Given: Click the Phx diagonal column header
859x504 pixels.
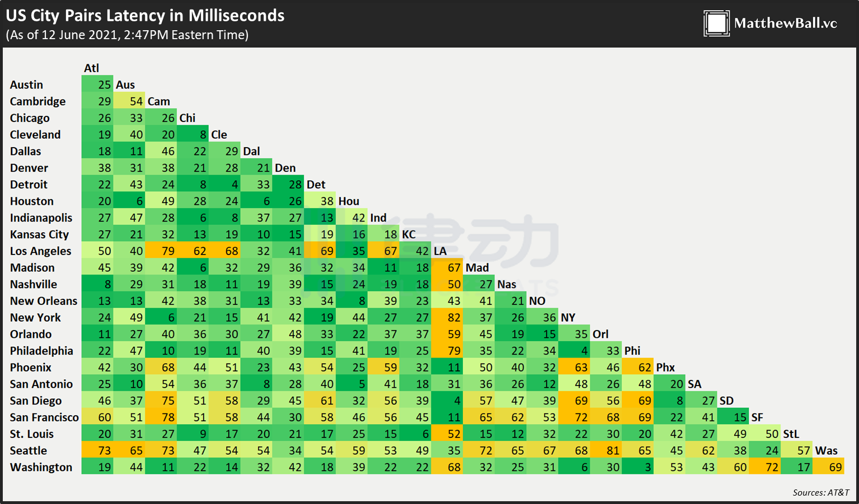Looking at the screenshot, I should [665, 368].
